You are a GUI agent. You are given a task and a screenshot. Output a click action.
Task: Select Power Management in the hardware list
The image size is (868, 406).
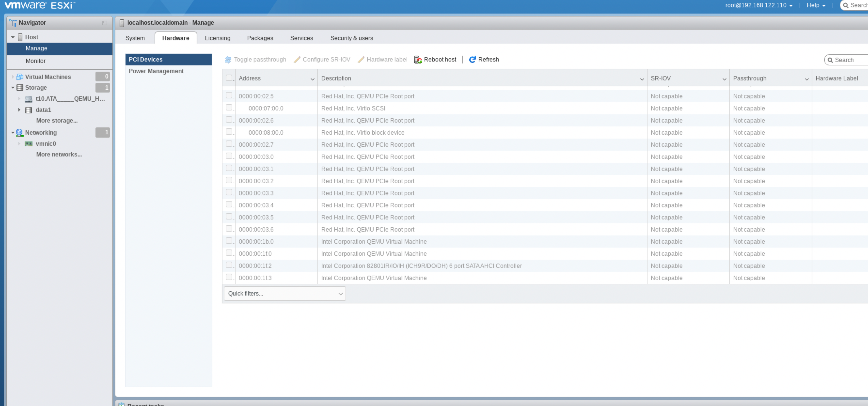point(168,71)
